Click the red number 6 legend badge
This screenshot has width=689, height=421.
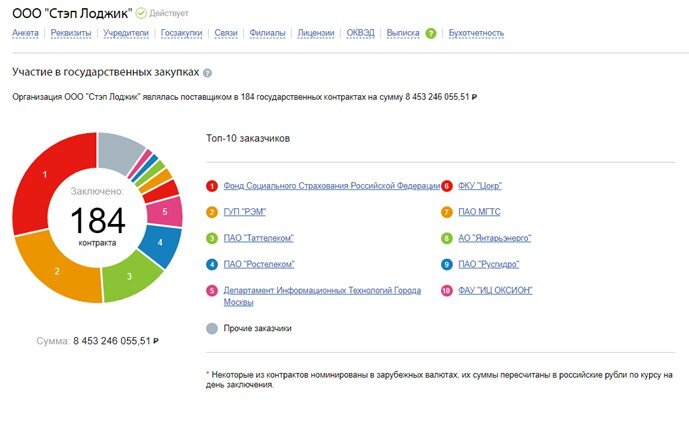446,186
